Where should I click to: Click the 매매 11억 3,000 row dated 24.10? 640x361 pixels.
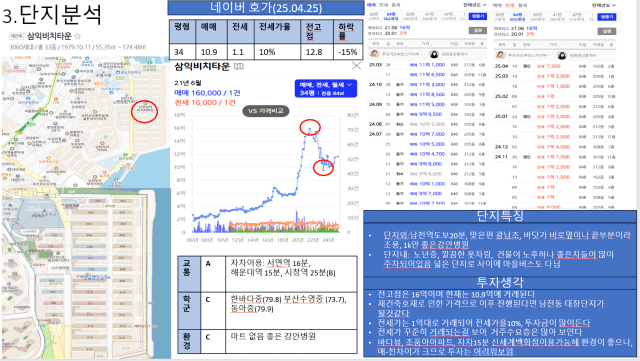(427, 85)
